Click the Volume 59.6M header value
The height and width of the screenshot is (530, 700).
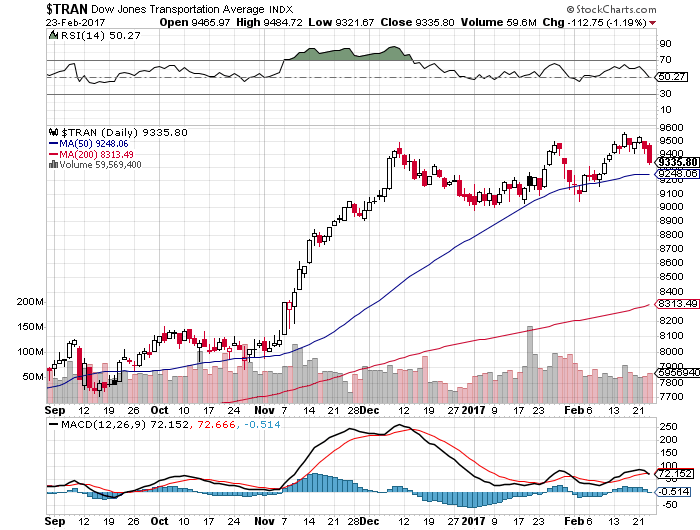click(x=499, y=22)
